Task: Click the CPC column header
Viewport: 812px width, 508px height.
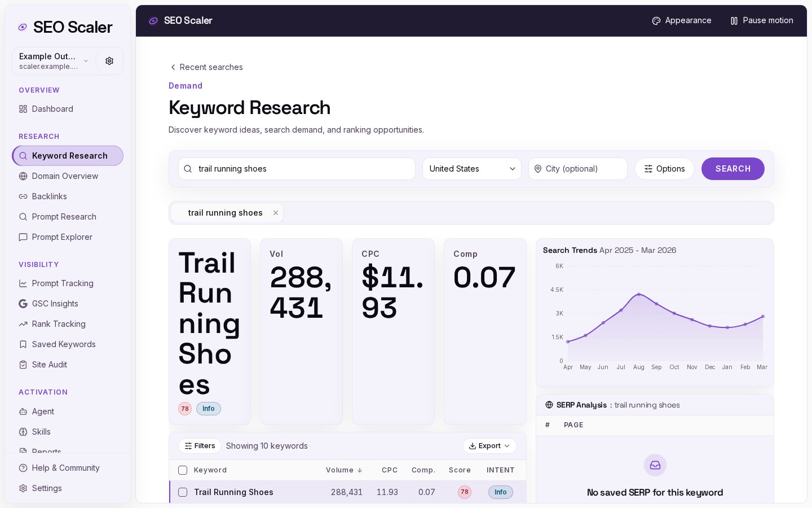Action: click(390, 470)
